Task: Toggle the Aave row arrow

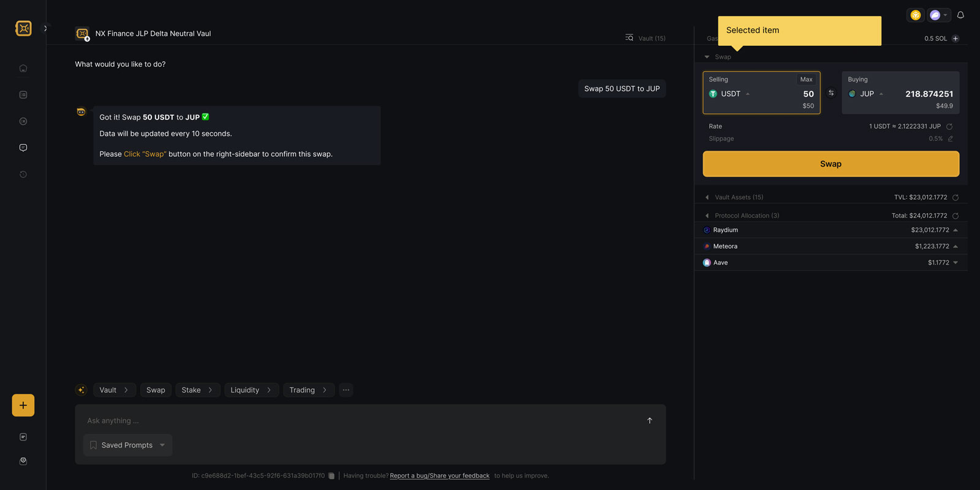Action: tap(956, 263)
